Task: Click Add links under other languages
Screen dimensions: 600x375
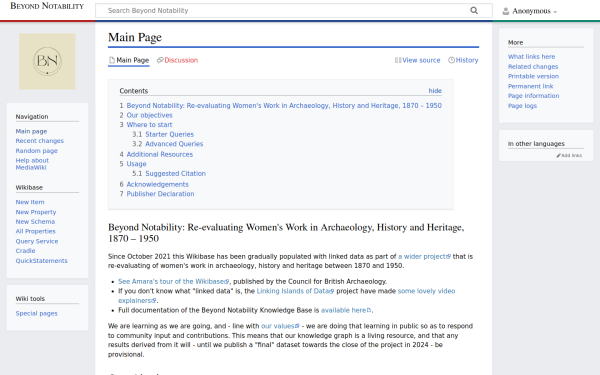Action: [x=569, y=155]
